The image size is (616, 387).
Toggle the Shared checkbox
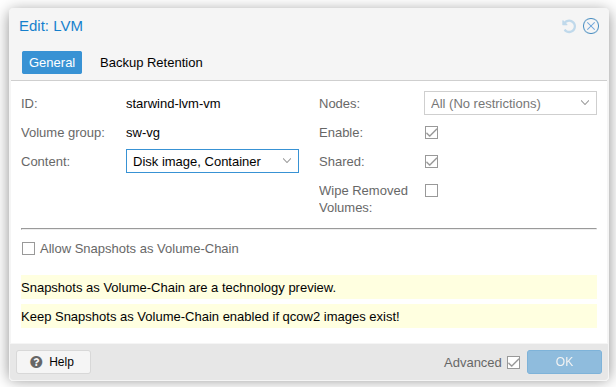coord(431,161)
